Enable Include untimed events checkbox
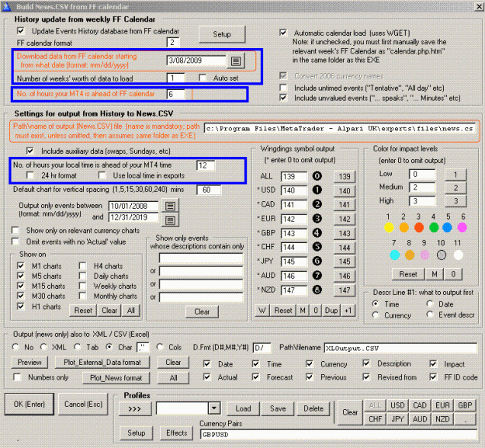Viewport: 485px width, 448px height. pos(282,88)
